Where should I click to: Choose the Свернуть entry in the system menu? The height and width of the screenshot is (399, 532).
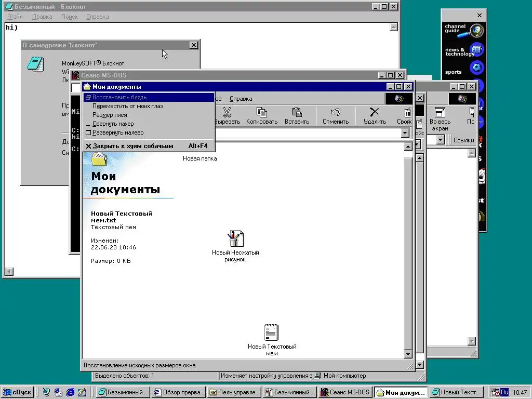click(149, 124)
